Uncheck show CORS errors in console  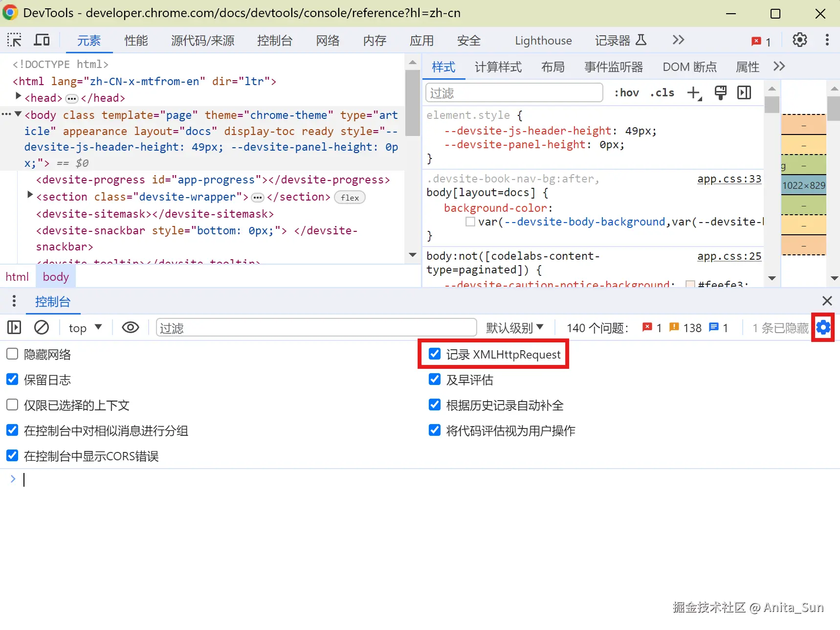point(12,456)
